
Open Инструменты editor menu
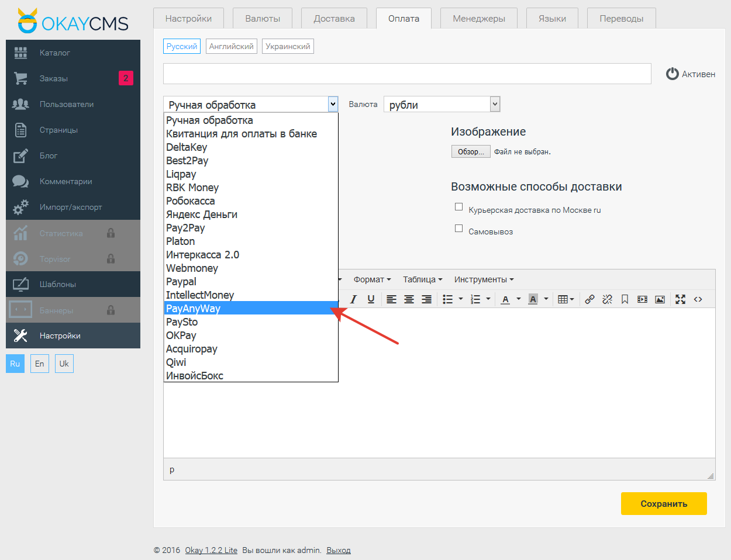(x=484, y=279)
